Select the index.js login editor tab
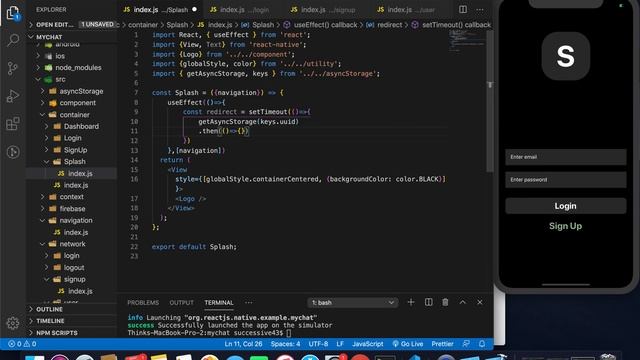Screen dimensions: 640x360 241,9
